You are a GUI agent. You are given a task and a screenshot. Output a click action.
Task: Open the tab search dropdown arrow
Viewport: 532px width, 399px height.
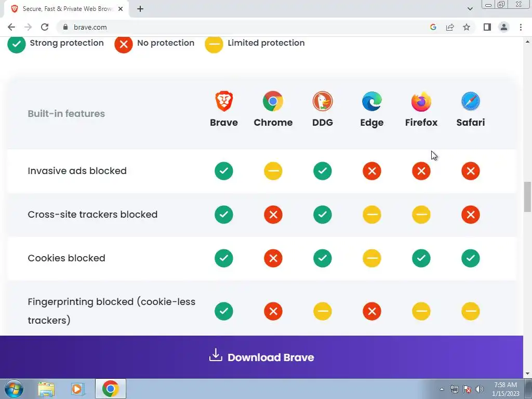pos(470,9)
